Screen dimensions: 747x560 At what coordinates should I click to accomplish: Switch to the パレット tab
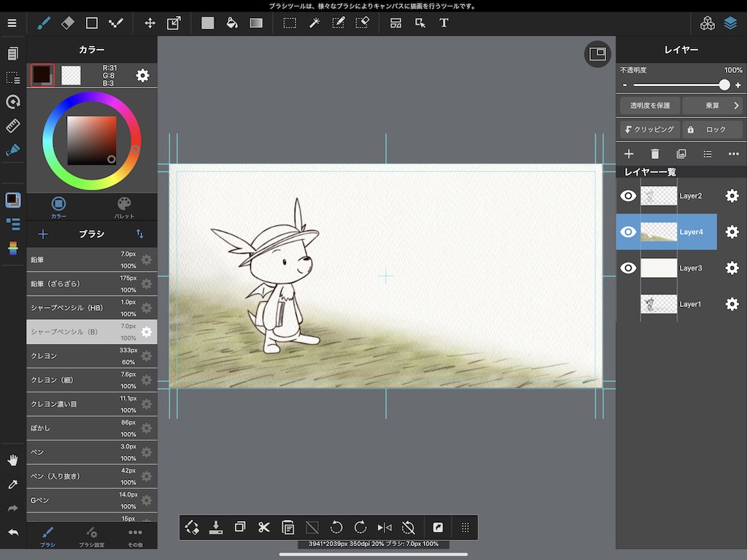(x=124, y=207)
